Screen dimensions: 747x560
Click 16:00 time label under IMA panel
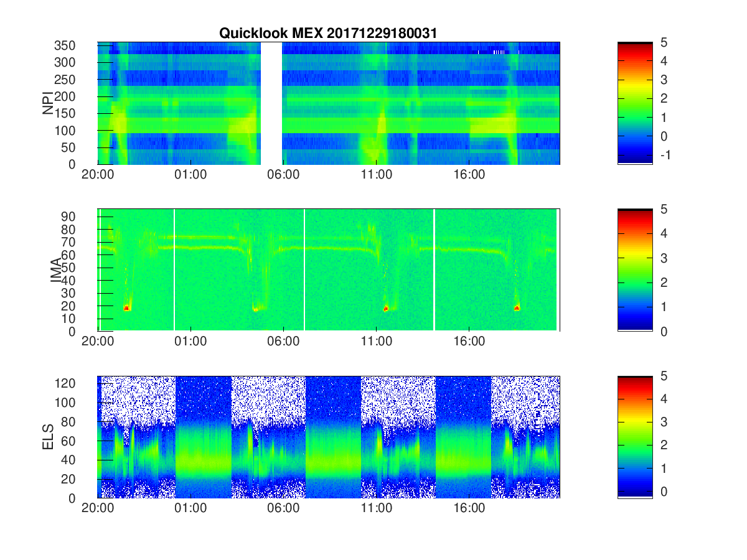pyautogui.click(x=469, y=342)
